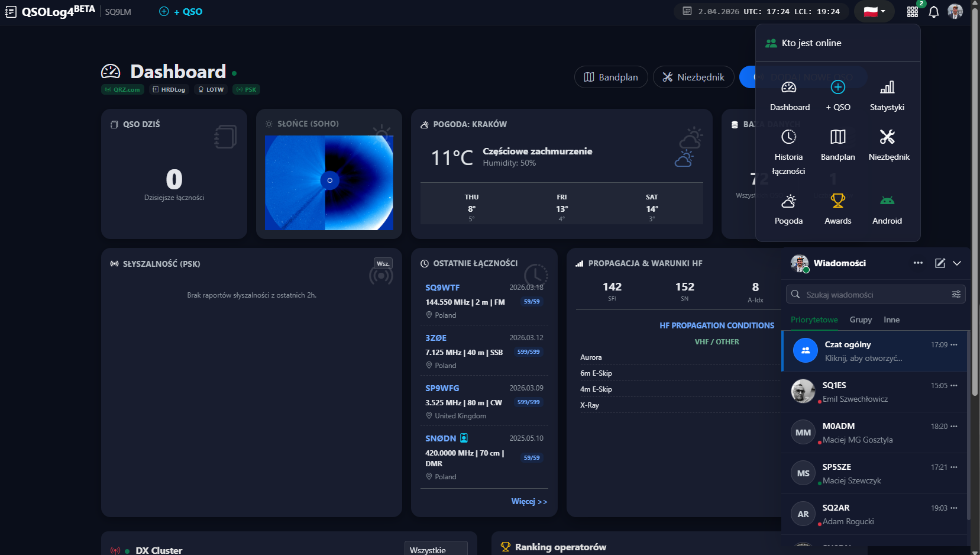Open Historia łączności from the grid menu
The width and height of the screenshot is (980, 555).
(x=788, y=142)
